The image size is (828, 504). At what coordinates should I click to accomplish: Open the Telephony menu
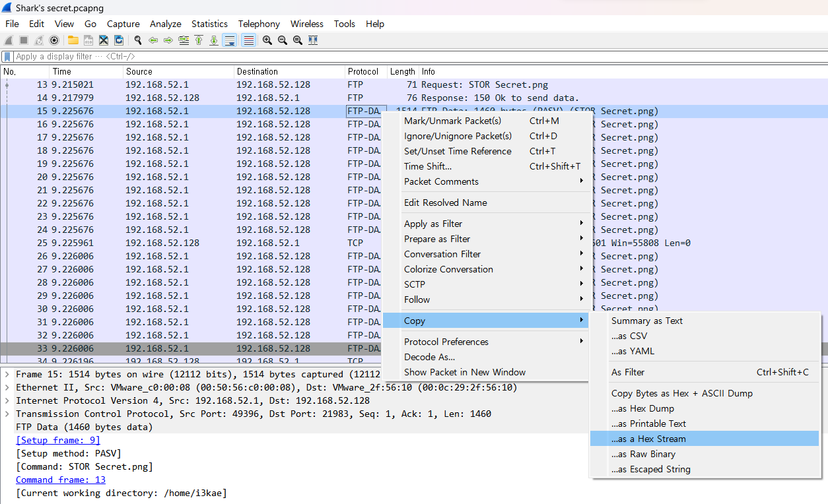[259, 24]
